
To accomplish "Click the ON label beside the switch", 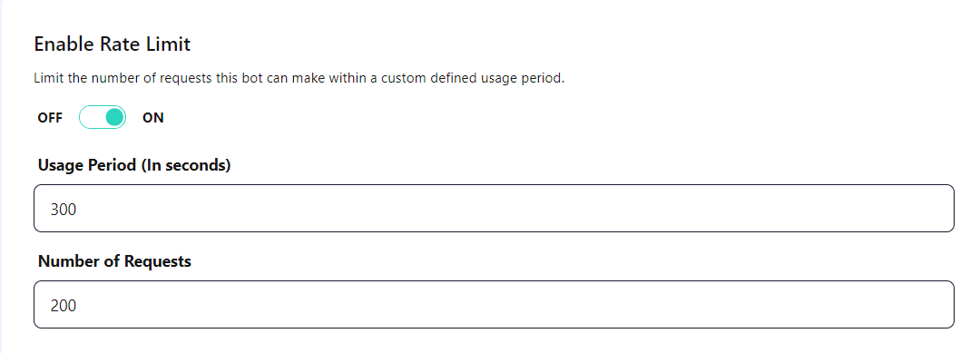I will (153, 118).
